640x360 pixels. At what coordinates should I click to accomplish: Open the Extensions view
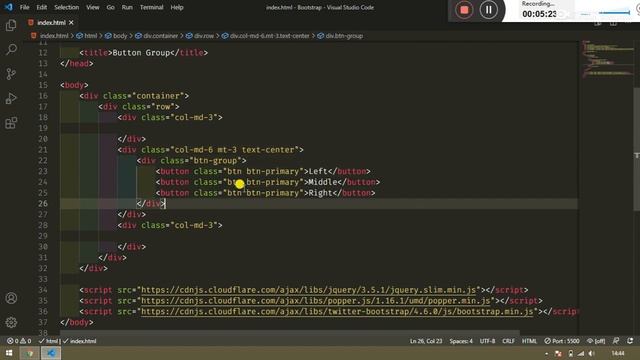click(x=11, y=123)
